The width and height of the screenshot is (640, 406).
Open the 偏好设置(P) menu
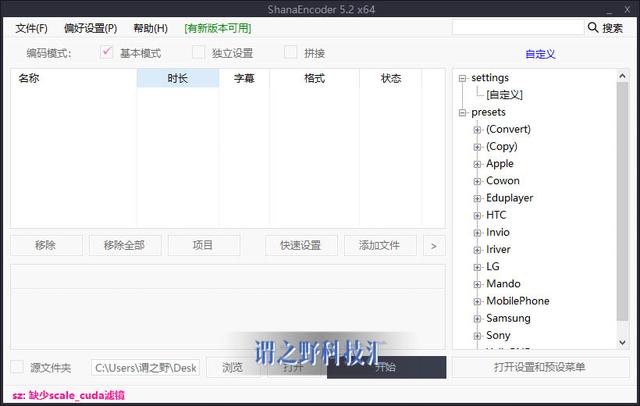pos(90,28)
